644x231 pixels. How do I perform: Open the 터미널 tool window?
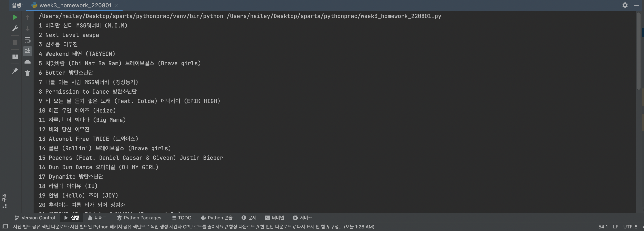tap(274, 217)
